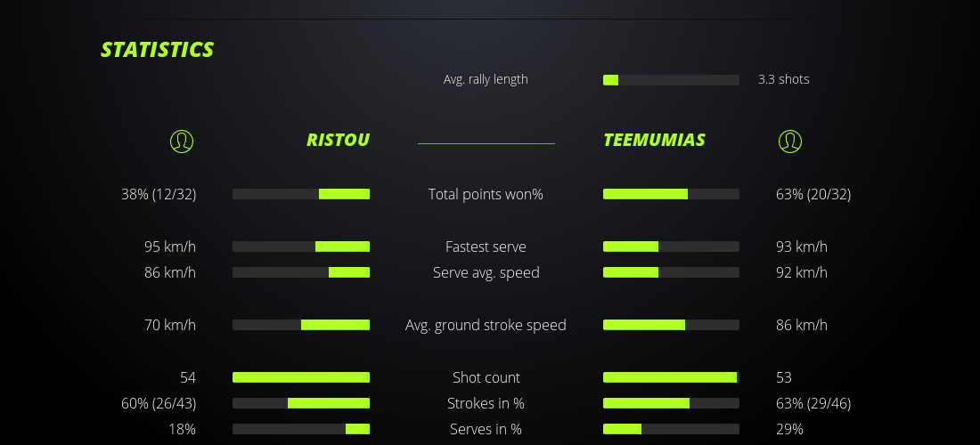The height and width of the screenshot is (445, 980).
Task: Click Teemumias's Serves in % bar
Action: 671,429
